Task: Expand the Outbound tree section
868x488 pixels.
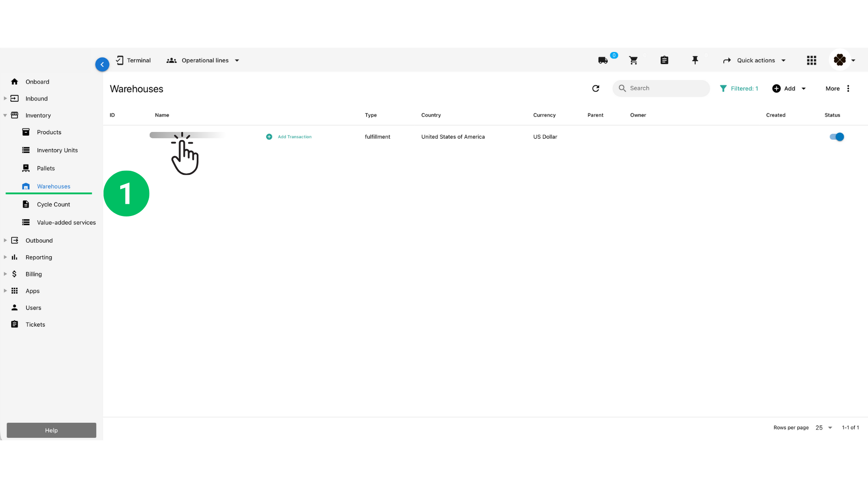Action: 5,240
